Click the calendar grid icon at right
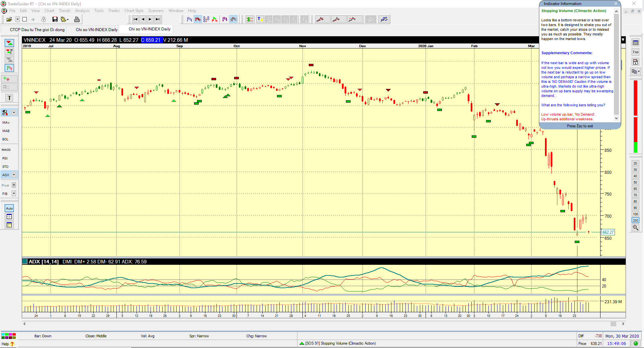Screen dimensions: 644x348 tap(635, 42)
